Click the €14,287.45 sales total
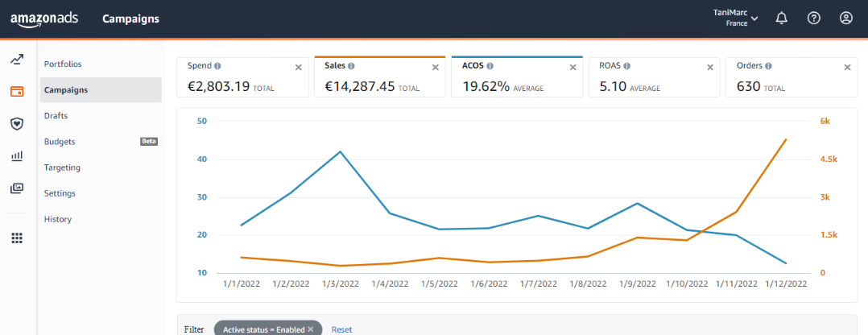 (361, 87)
